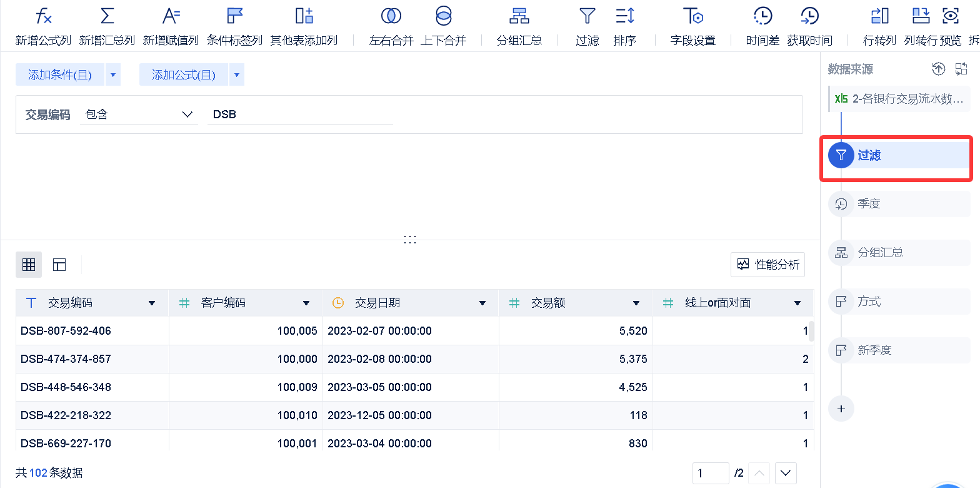980x488 pixels.
Task: Add a new step with plus button
Action: click(841, 409)
